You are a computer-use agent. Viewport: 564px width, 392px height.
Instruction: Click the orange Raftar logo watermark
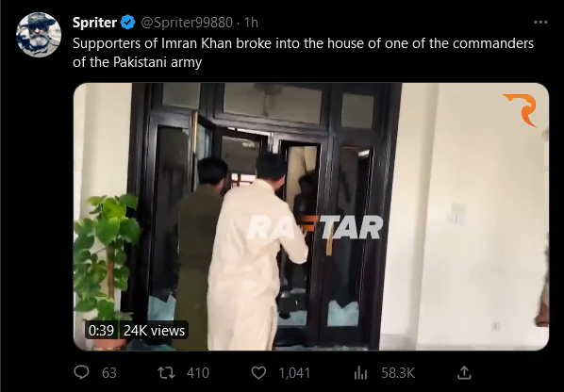point(522,109)
